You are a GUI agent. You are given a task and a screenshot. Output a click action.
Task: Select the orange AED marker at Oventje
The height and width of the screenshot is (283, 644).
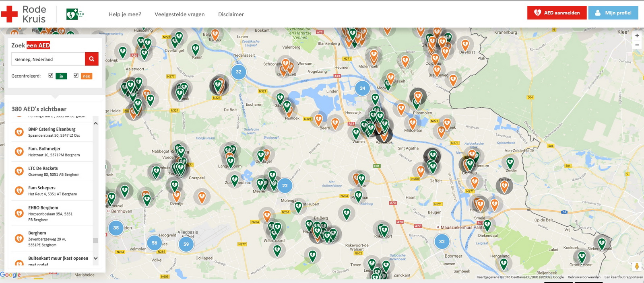tap(176, 196)
